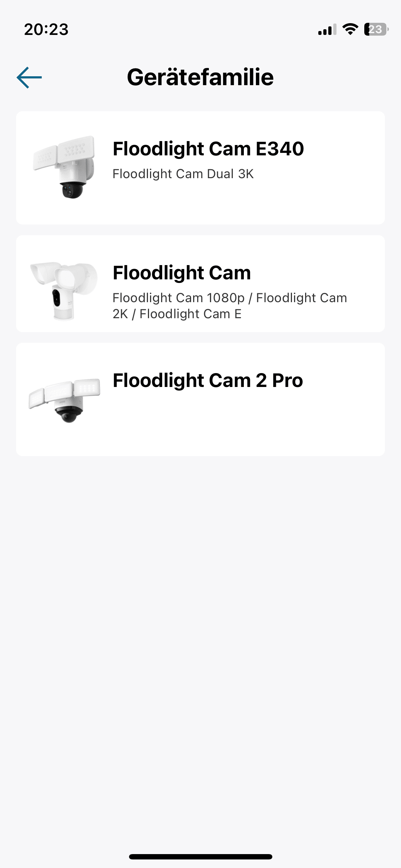Screen dimensions: 401x868
Task: Tap the 'Floodlight Cam 1080p' description text
Action: [178, 298]
